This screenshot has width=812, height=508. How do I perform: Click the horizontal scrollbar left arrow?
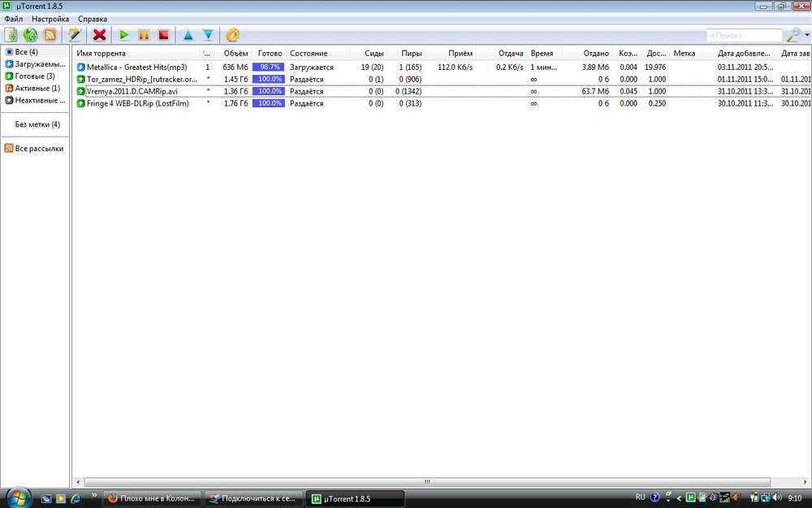[x=78, y=481]
